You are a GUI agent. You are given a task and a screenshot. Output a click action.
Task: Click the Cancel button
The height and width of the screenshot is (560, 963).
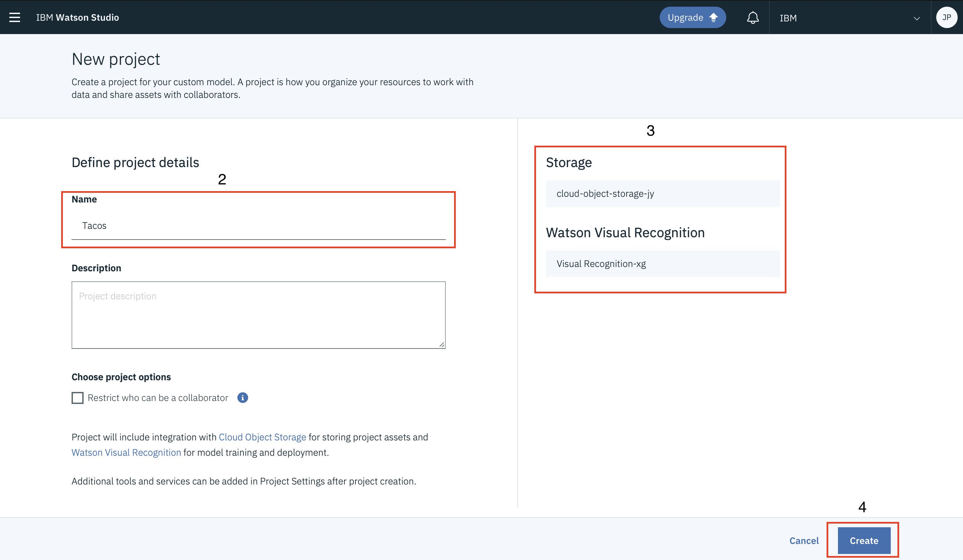click(804, 541)
